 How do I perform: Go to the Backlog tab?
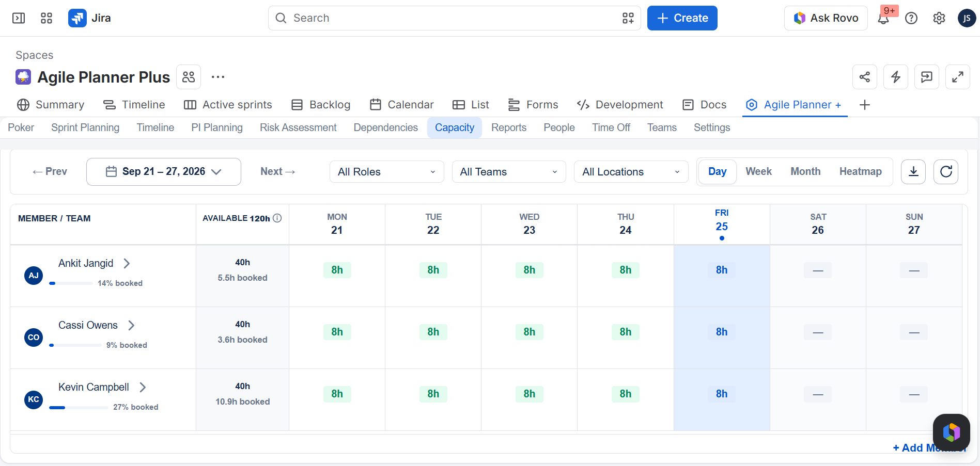(321, 105)
